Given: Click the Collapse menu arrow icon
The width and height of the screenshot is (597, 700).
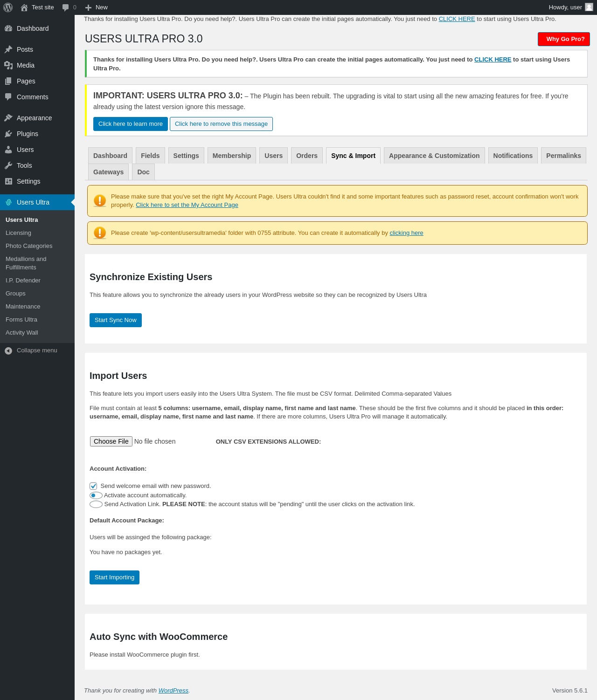Looking at the screenshot, I should (x=8, y=350).
